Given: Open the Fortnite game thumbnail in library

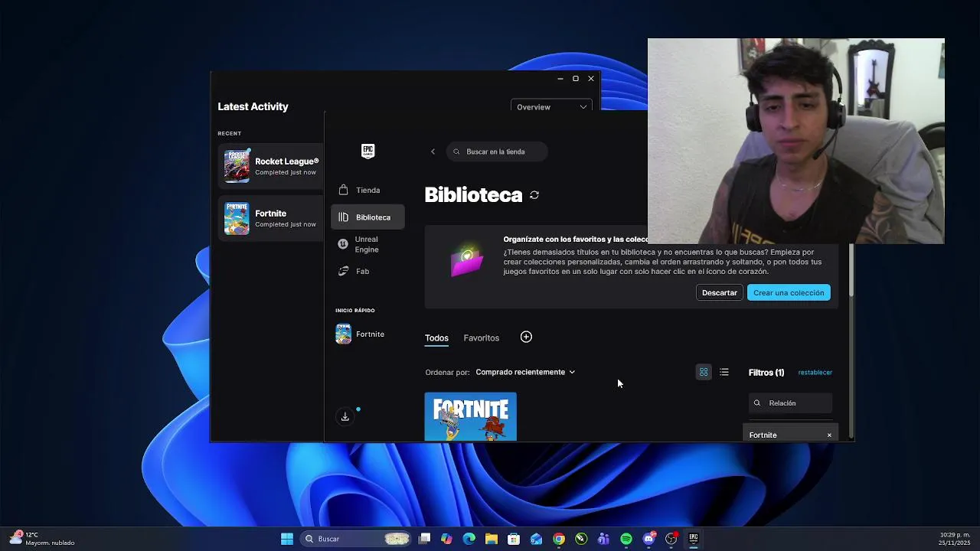Looking at the screenshot, I should coord(470,417).
